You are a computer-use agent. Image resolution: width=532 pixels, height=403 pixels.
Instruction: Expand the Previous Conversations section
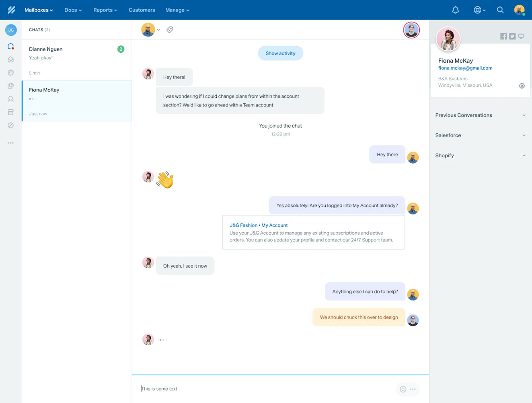(480, 115)
